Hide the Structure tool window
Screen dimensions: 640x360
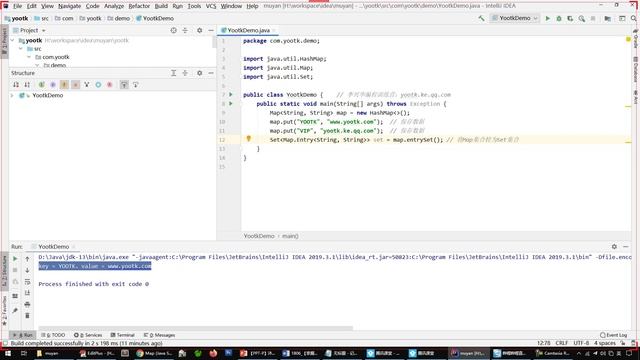coord(211,73)
